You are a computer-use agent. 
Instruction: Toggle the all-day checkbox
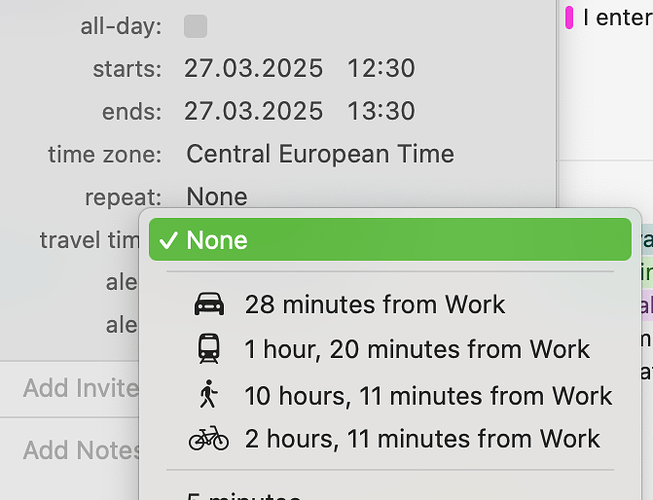196,26
